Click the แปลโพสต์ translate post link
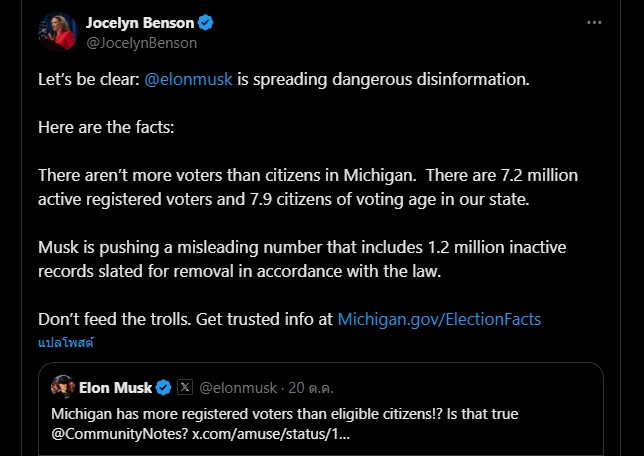The height and width of the screenshot is (456, 644). (x=65, y=341)
